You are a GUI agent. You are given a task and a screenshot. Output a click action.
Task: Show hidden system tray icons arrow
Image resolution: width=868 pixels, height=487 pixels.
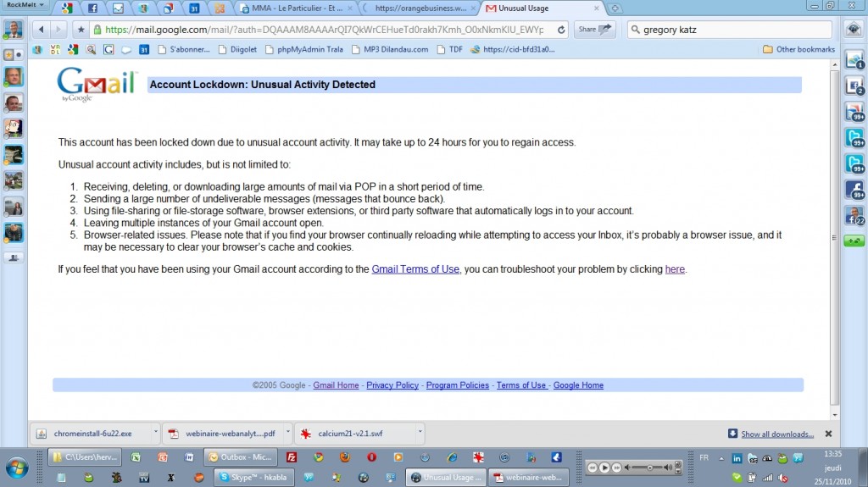721,458
